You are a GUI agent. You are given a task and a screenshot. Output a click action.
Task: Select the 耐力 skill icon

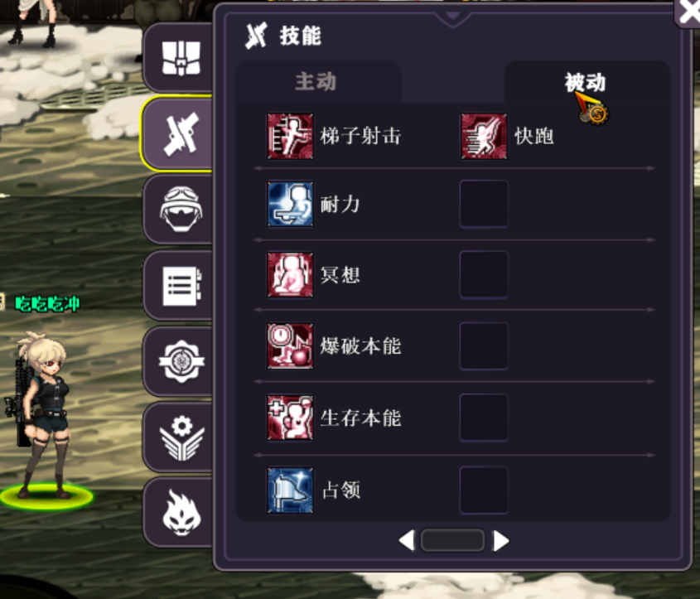point(290,204)
